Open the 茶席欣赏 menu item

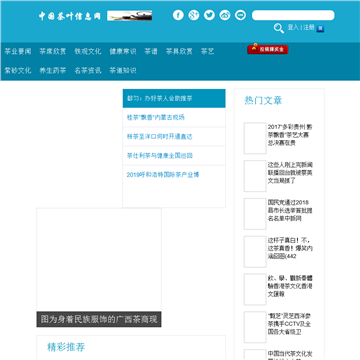(53, 51)
